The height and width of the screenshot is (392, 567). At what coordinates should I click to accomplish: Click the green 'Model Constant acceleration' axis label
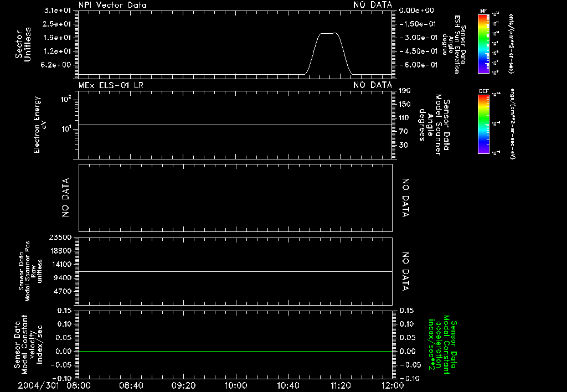pos(442,344)
